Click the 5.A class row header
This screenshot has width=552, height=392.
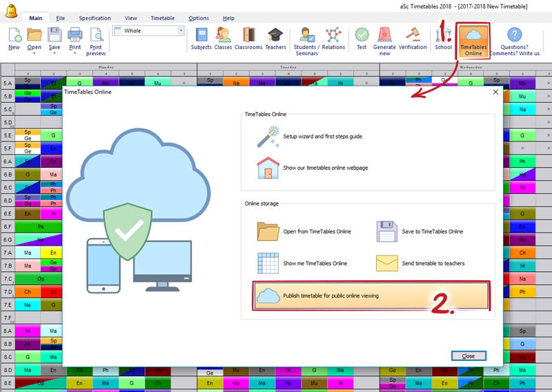tap(8, 84)
